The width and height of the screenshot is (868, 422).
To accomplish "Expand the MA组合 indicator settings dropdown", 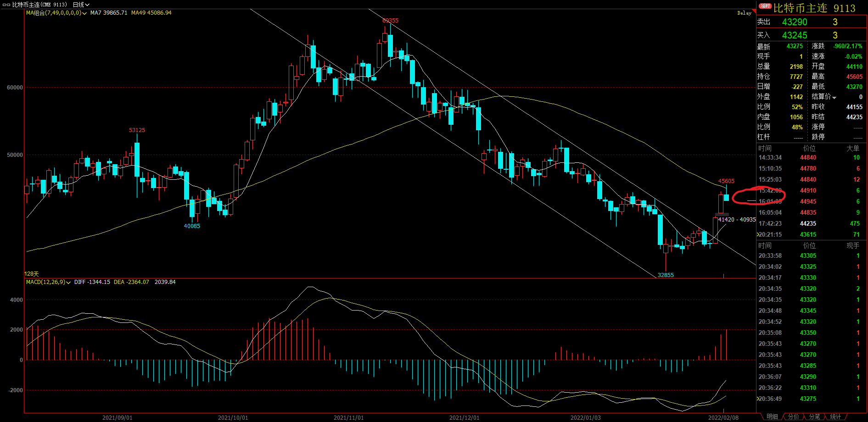I will [84, 13].
